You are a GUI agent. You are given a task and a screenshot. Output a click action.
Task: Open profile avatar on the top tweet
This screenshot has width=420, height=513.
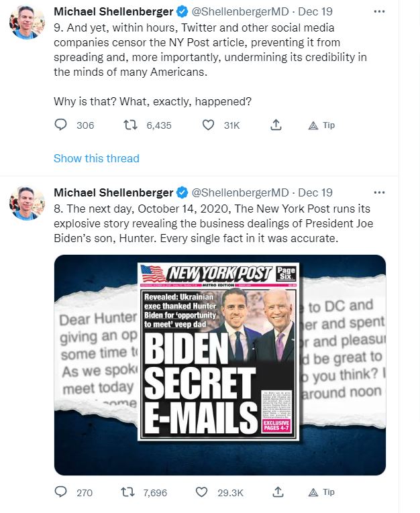coord(27,24)
